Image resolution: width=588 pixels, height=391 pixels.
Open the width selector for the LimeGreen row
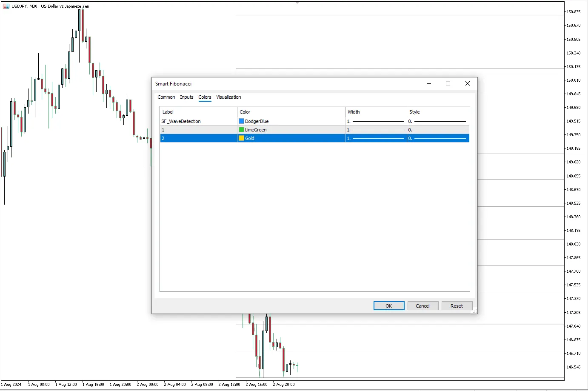(x=374, y=129)
